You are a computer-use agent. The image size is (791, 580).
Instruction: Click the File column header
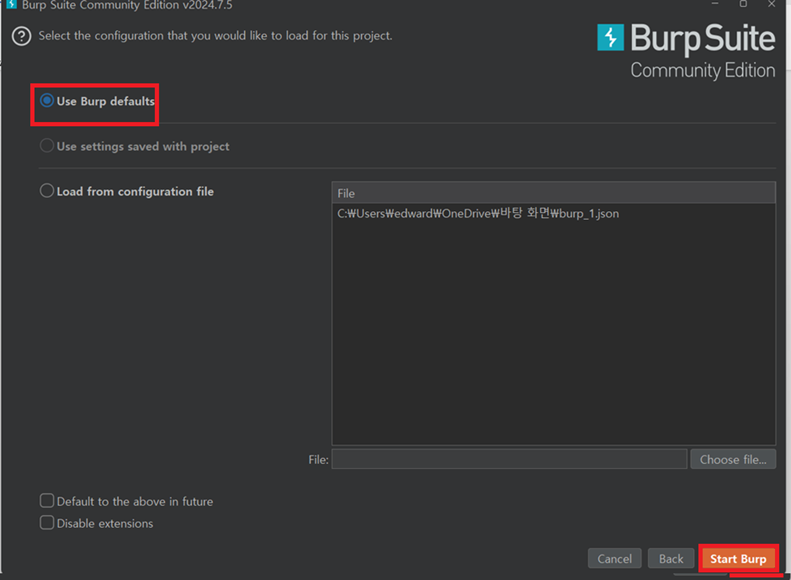point(553,193)
